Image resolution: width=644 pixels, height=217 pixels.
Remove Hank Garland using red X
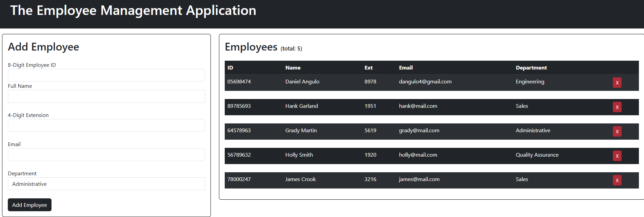(x=617, y=107)
